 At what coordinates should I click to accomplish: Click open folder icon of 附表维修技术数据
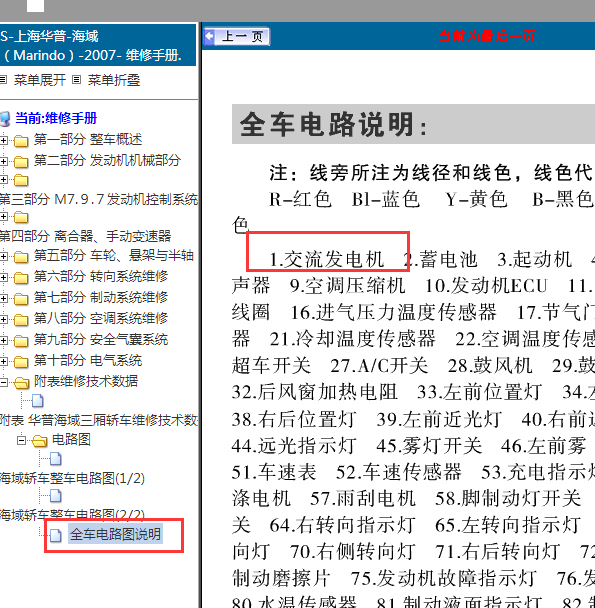click(x=22, y=383)
